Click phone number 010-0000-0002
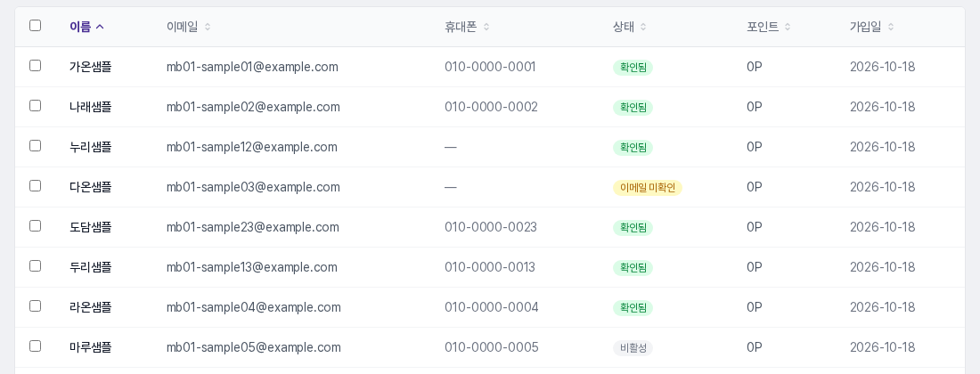This screenshot has height=374, width=980. (491, 107)
